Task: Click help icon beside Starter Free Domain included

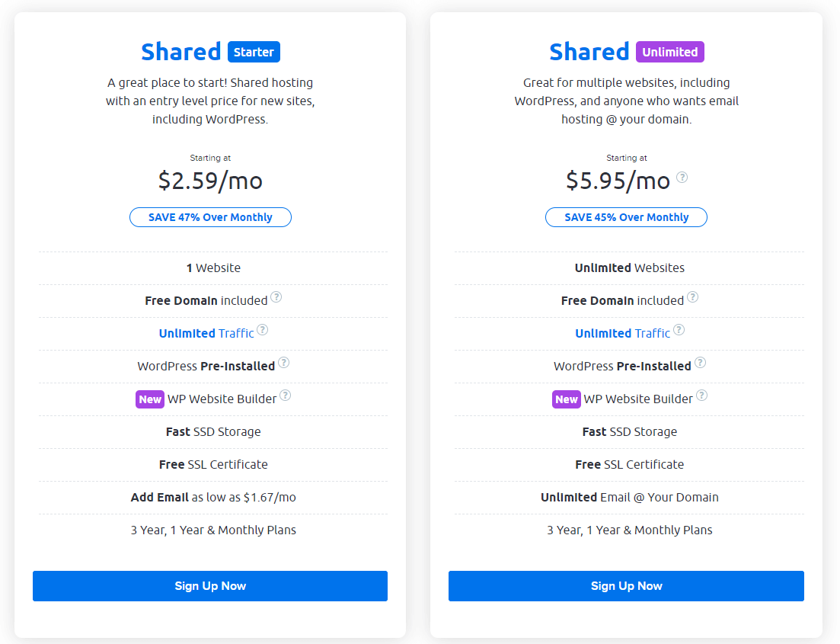Action: [x=276, y=297]
